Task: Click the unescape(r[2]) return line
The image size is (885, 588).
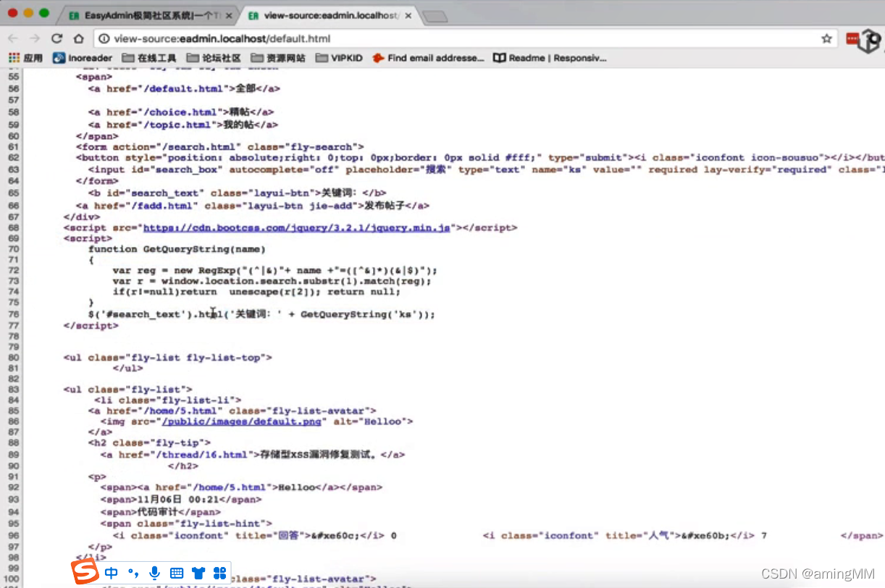Action: tap(256, 292)
